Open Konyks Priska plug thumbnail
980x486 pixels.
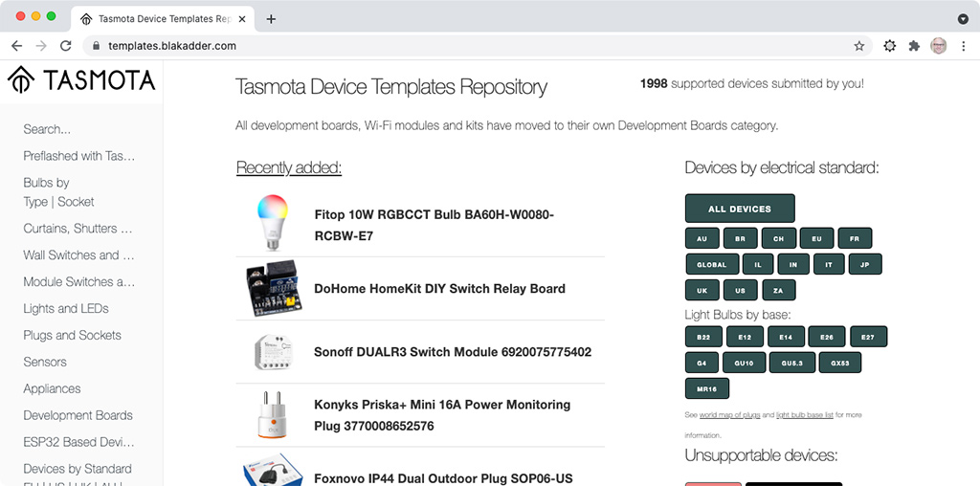[272, 414]
